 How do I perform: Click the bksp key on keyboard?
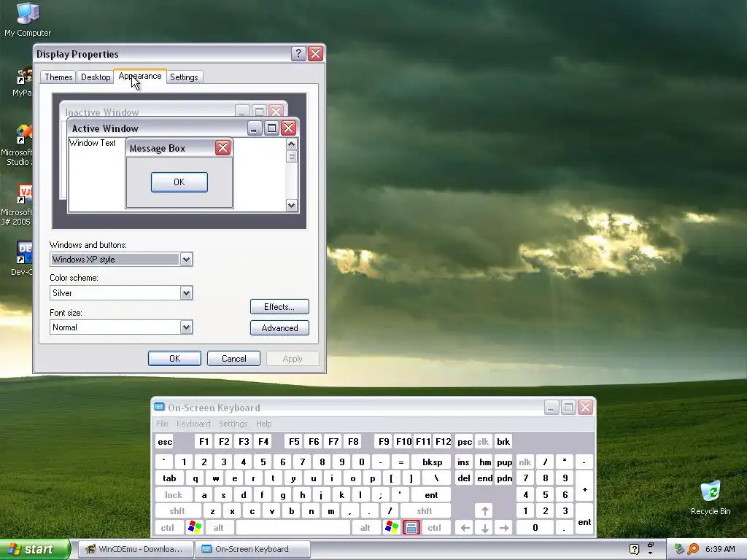(x=432, y=462)
